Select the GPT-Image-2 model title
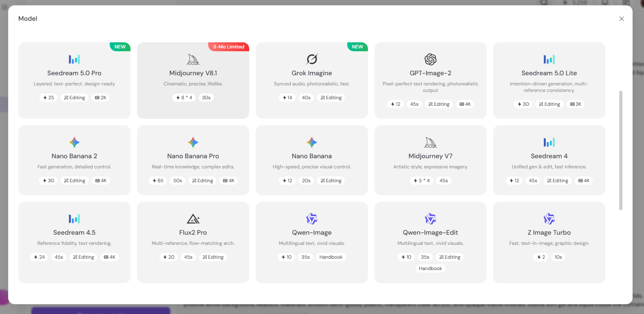The height and width of the screenshot is (314, 644). (431, 73)
